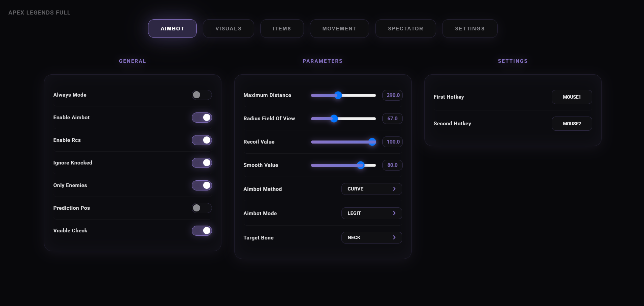
Task: Toggle the Enable Rcs switch
Action: [202, 140]
